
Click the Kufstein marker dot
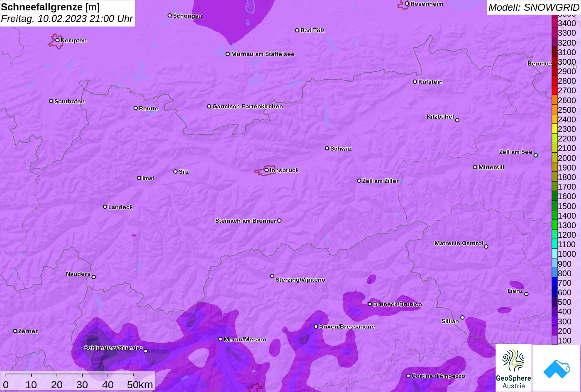[x=415, y=82]
